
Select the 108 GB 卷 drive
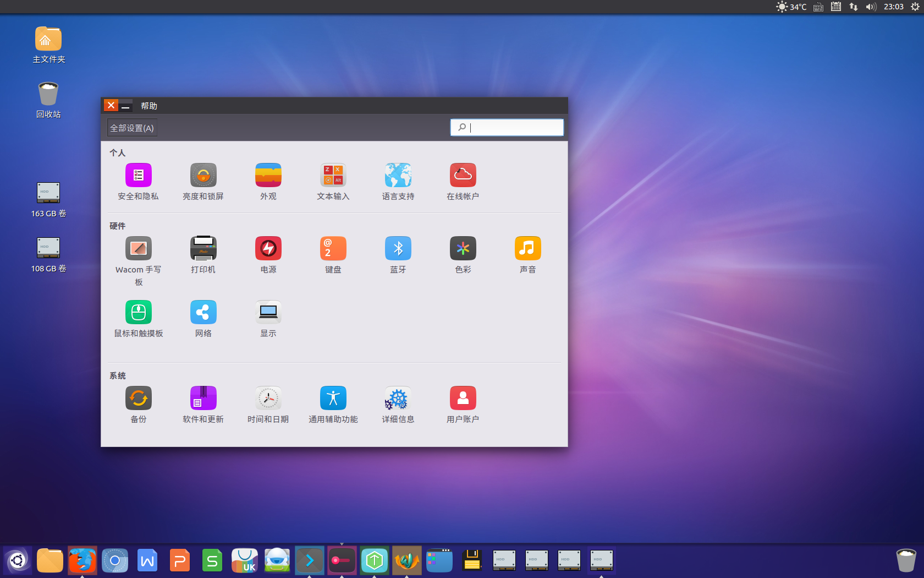(48, 255)
